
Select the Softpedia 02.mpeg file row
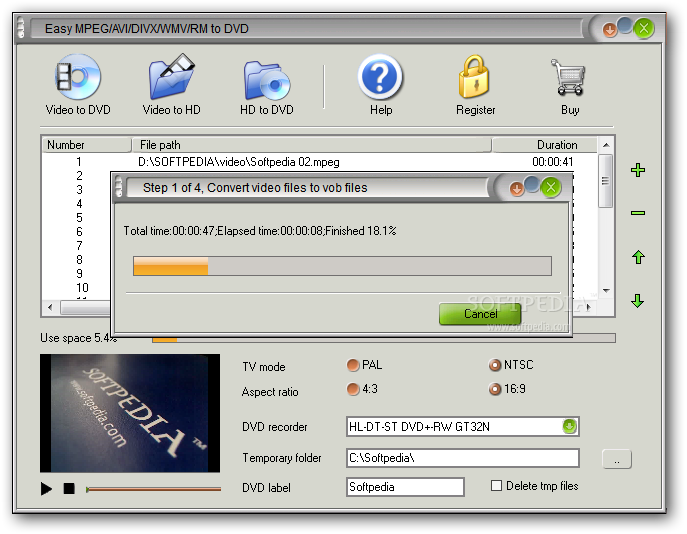click(320, 162)
